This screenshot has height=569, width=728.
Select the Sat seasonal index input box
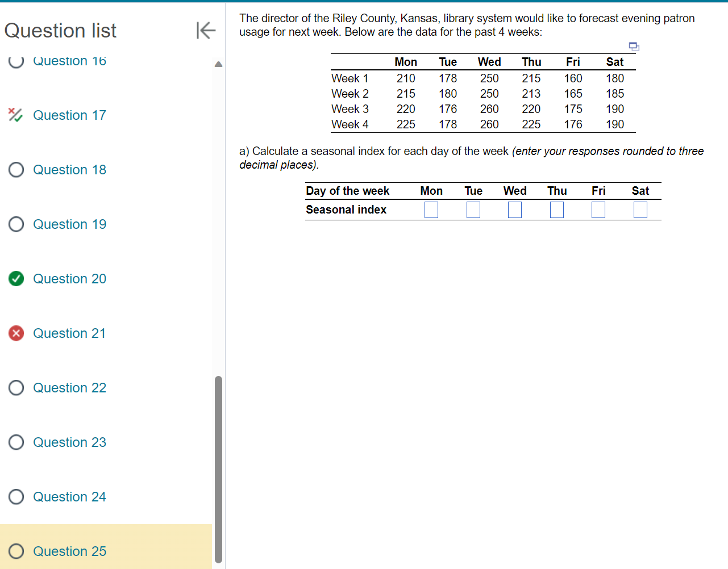640,210
